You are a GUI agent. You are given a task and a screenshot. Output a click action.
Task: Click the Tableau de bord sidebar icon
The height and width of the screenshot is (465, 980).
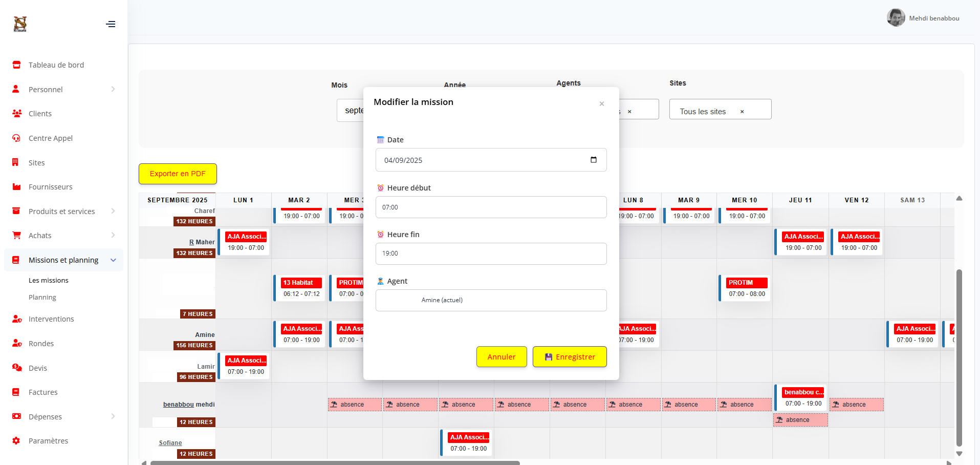pyautogui.click(x=16, y=65)
